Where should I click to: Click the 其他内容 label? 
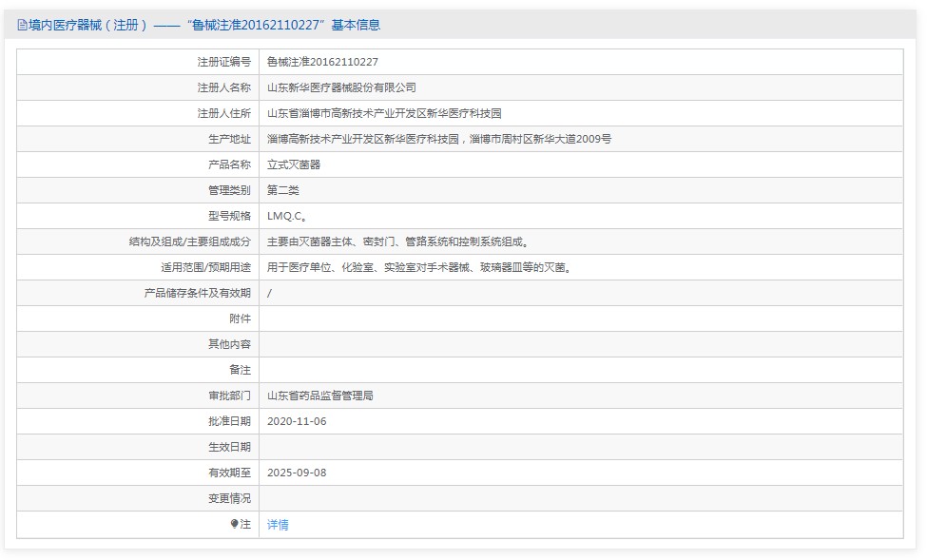click(229, 345)
